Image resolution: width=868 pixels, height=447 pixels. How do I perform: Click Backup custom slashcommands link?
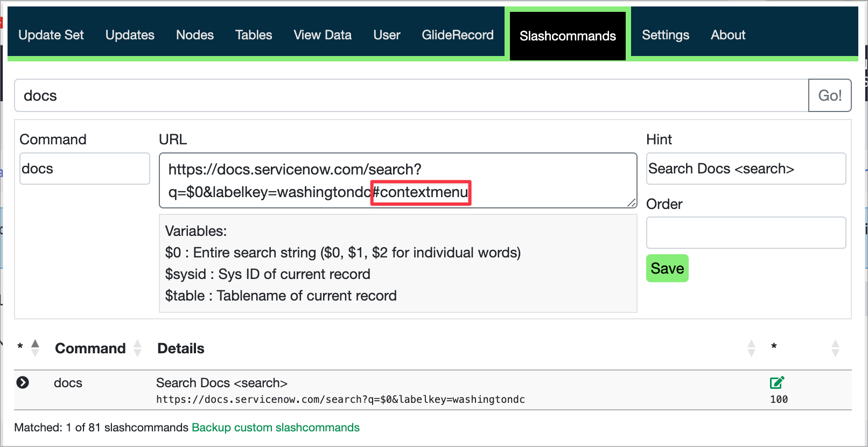point(276,428)
